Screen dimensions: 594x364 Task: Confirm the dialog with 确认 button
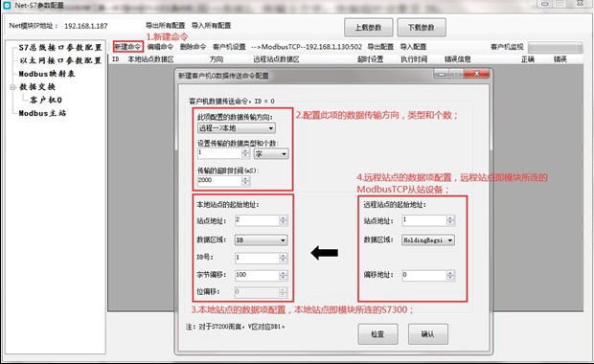coord(428,334)
